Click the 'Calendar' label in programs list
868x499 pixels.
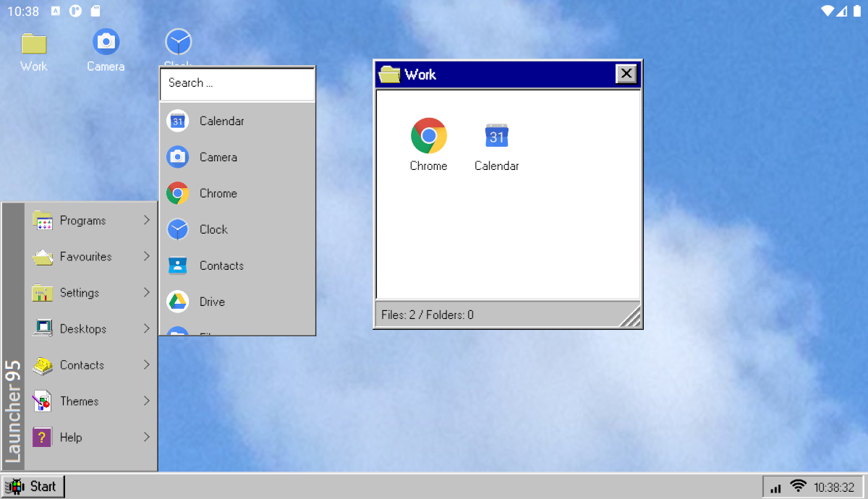(x=222, y=121)
